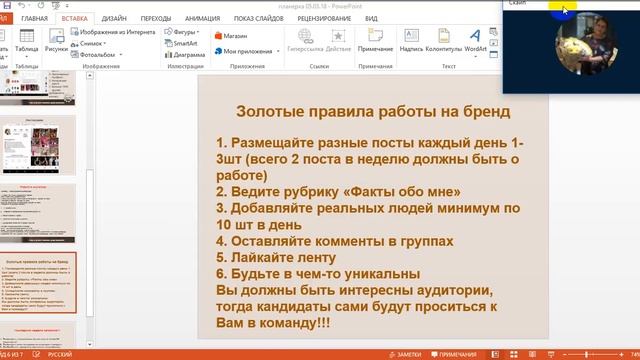Open the Customize Quick Access Toolbar arrow
This screenshot has width=640, height=360.
pyautogui.click(x=67, y=6)
